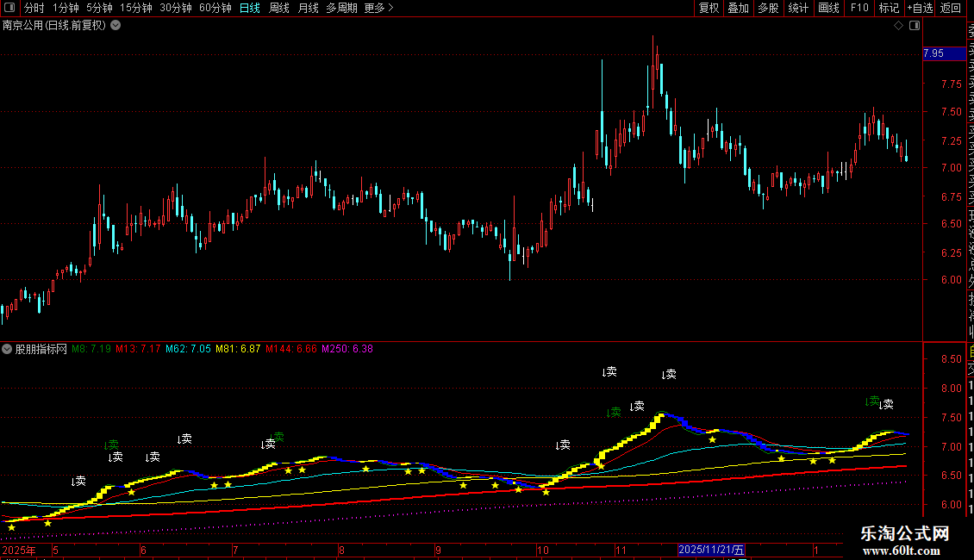
Task: Click the 返回 back button
Action: tap(951, 8)
